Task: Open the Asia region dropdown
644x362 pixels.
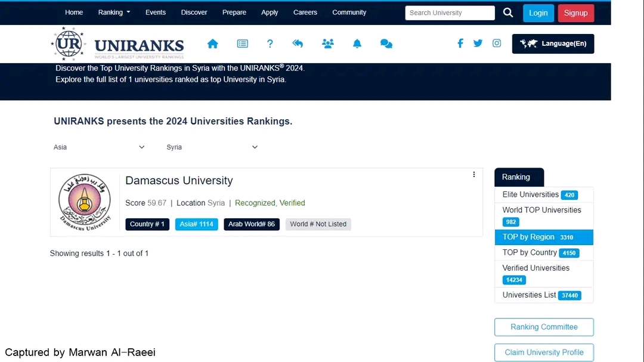Action: point(99,147)
